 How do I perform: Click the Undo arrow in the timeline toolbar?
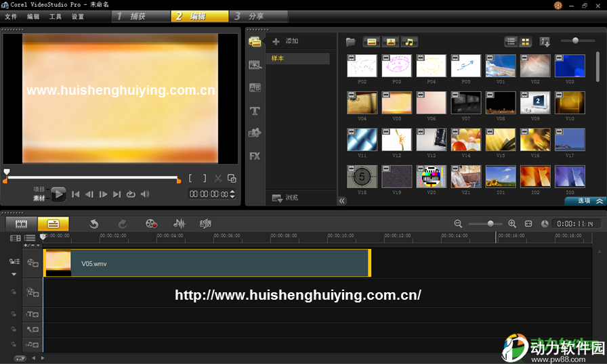(94, 223)
